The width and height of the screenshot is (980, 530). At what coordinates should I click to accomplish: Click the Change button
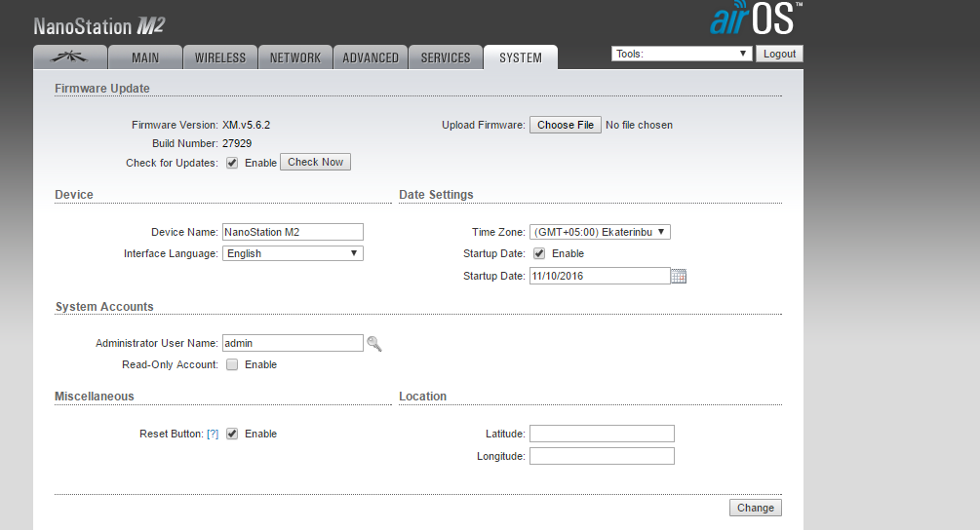click(755, 508)
